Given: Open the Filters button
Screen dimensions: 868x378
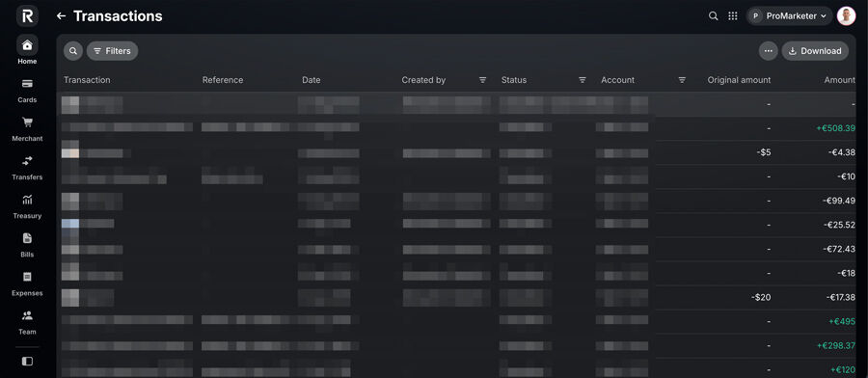Looking at the screenshot, I should [x=113, y=51].
